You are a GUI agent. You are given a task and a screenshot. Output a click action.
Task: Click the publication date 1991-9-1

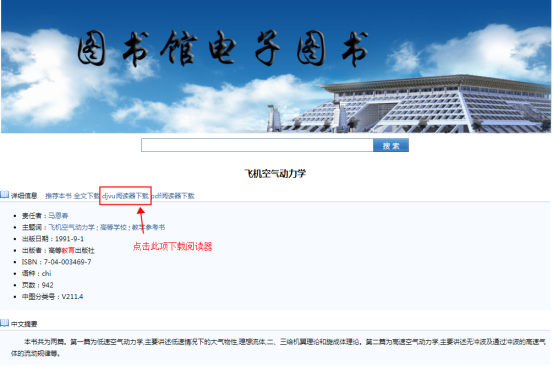click(69, 239)
